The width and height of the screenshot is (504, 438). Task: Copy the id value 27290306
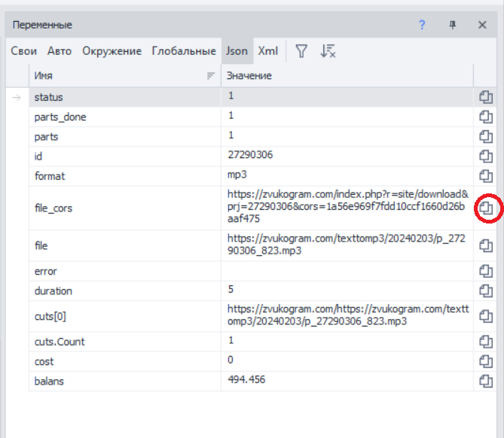[486, 156]
